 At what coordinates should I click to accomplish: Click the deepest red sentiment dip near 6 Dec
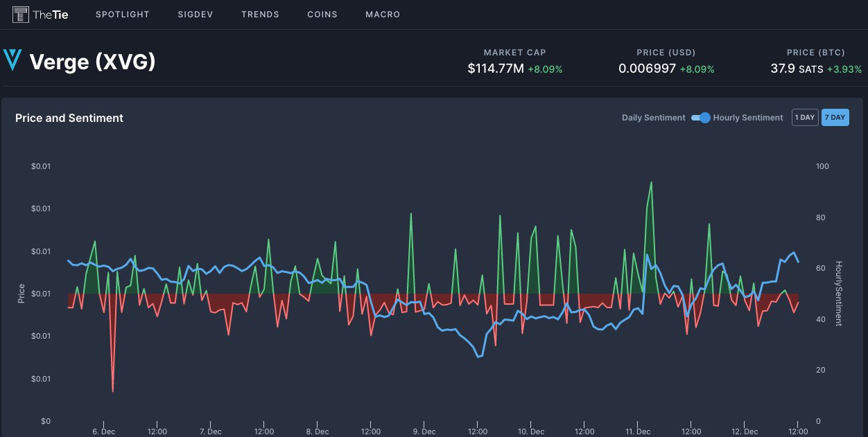tap(112, 391)
